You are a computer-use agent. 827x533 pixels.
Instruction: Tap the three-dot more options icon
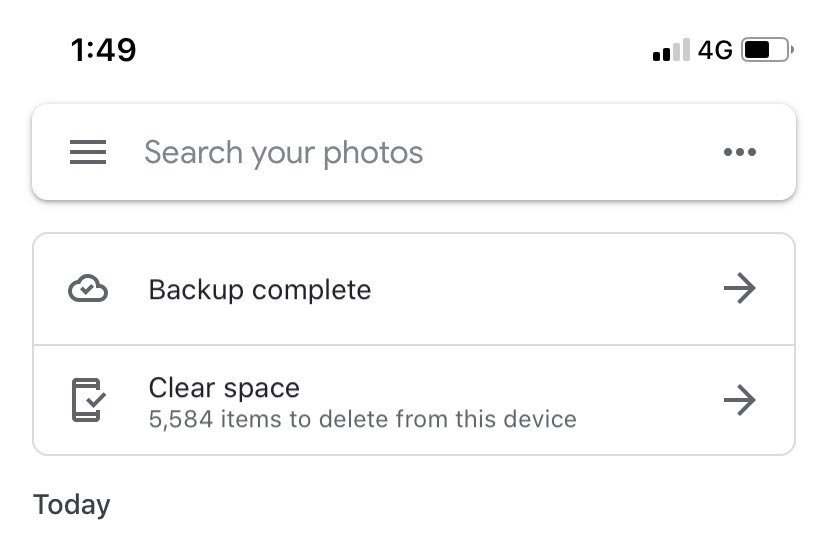click(x=739, y=152)
